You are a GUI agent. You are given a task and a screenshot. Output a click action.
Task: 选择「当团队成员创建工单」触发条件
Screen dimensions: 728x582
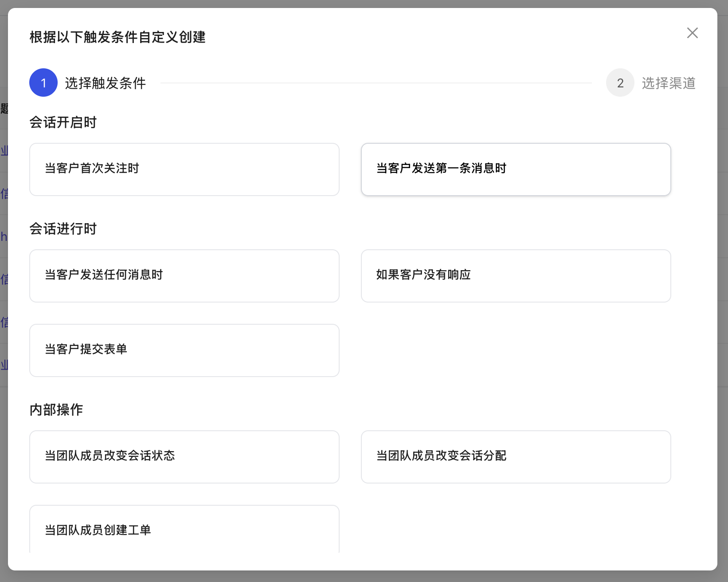pyautogui.click(x=184, y=531)
